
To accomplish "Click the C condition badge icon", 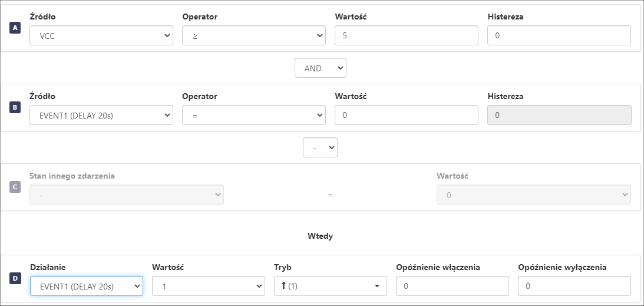I will [15, 187].
